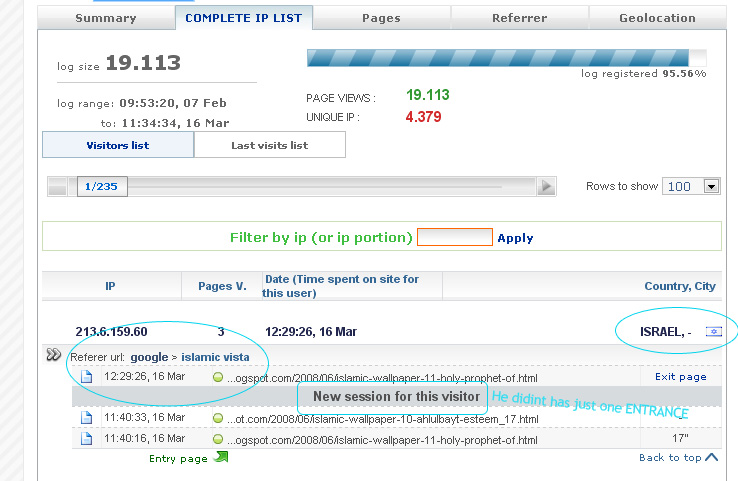Open the islamic vista search term link
The height and width of the screenshot is (481, 738).
[x=215, y=357]
